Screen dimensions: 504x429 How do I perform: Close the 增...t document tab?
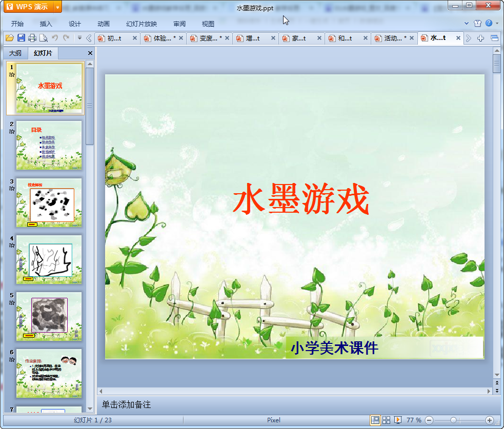point(273,38)
